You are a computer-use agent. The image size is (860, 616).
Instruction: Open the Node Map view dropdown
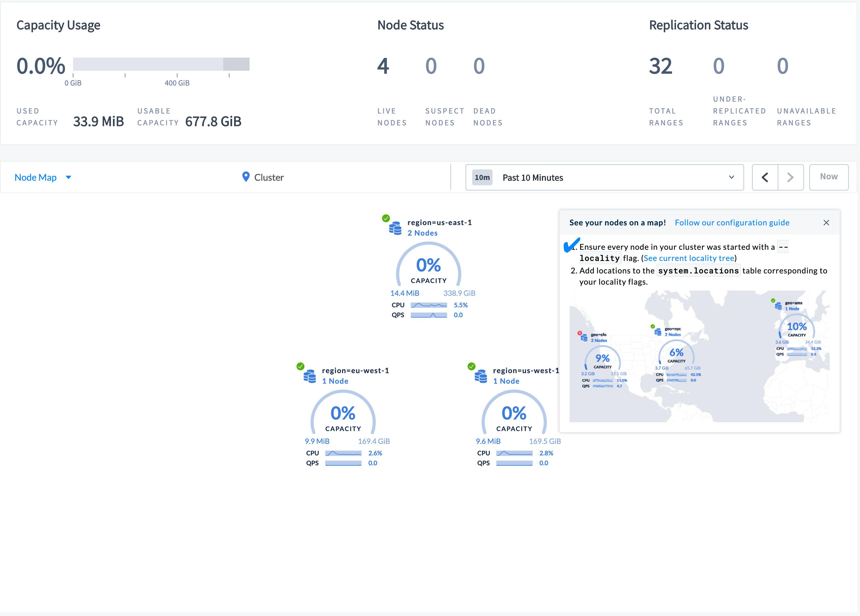pos(42,177)
